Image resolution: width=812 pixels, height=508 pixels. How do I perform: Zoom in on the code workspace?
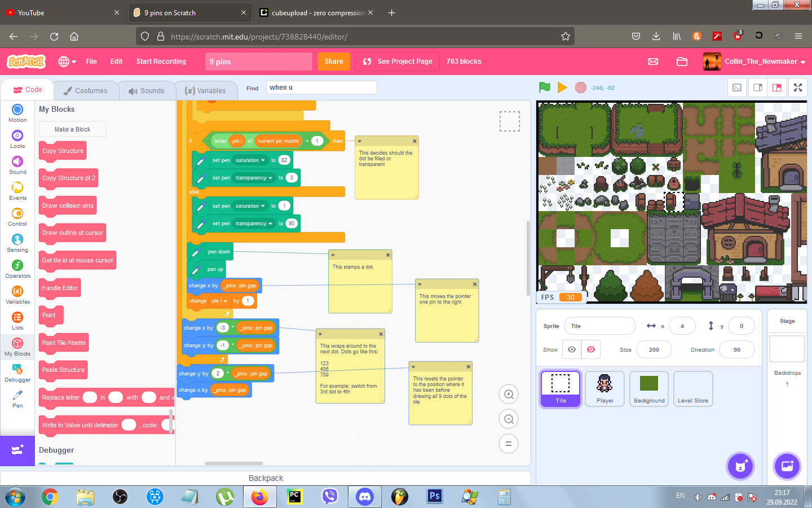click(509, 395)
